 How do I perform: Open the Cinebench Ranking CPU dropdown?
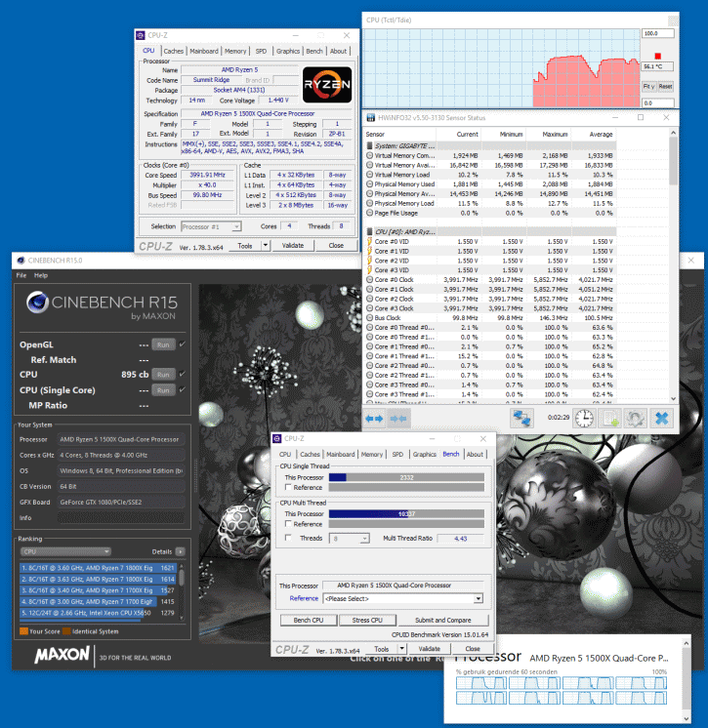65,551
